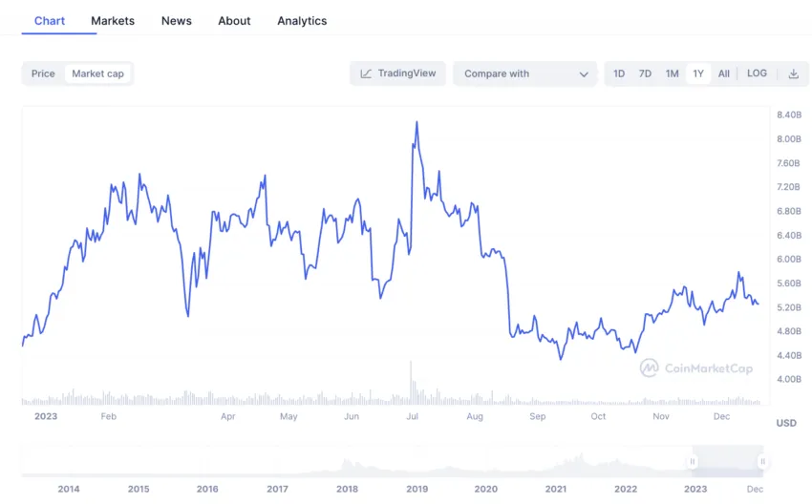Viewport: 812px width, 504px height.
Task: Click right range slider handle
Action: [x=762, y=462]
